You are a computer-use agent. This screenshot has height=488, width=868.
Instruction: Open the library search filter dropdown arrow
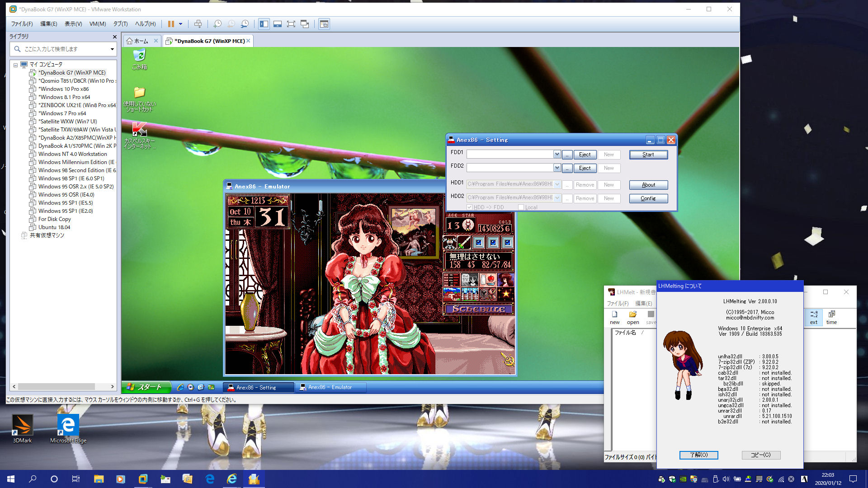(112, 49)
